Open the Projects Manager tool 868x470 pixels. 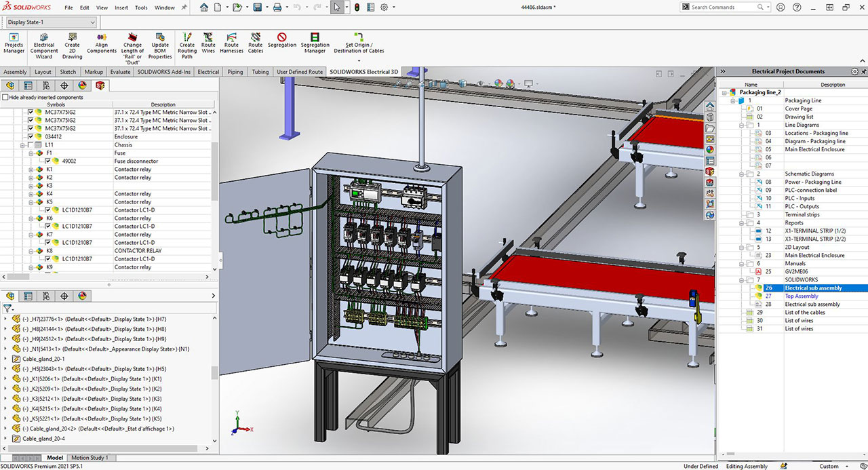coord(14,45)
